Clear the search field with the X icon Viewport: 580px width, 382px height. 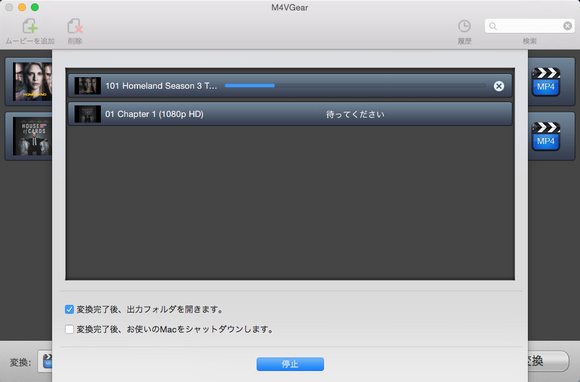click(x=567, y=26)
